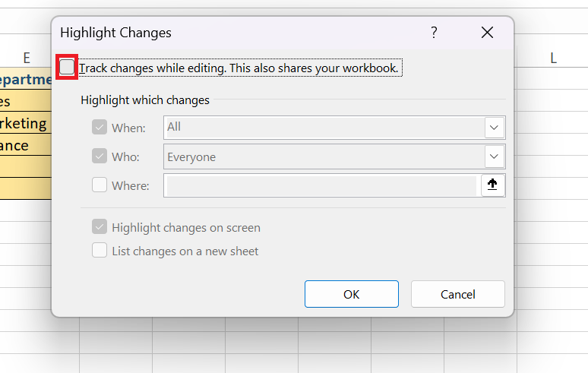Close the Highlight Changes dialog
The image size is (588, 373).
pyautogui.click(x=487, y=33)
